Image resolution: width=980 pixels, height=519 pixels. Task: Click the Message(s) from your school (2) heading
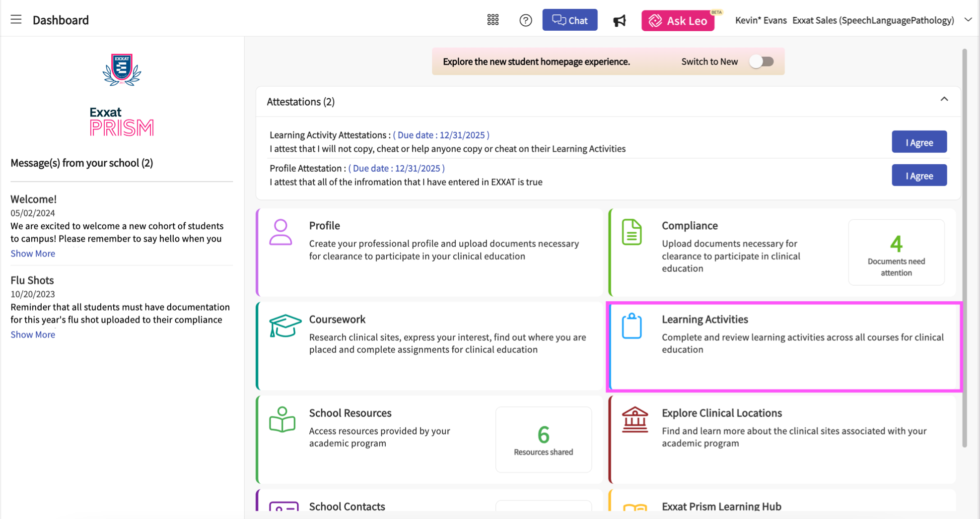tap(82, 163)
